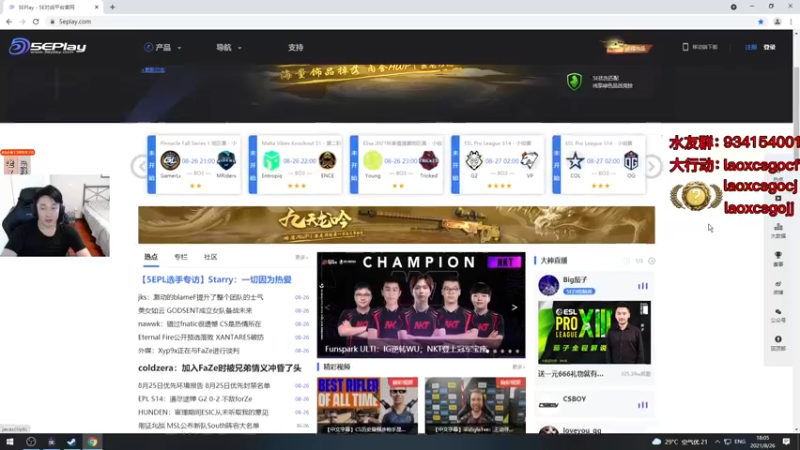Image resolution: width=800 pixels, height=450 pixels.
Task: Open the GamerLegion vs MRiders match card
Action: (194, 164)
